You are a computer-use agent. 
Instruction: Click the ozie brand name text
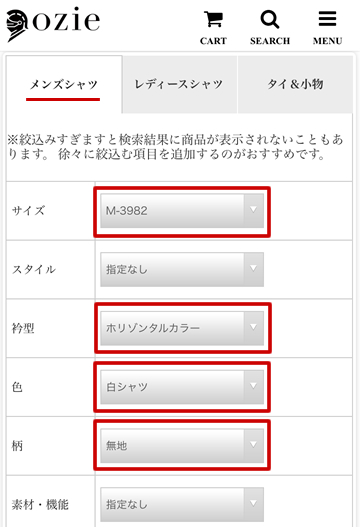click(x=67, y=20)
